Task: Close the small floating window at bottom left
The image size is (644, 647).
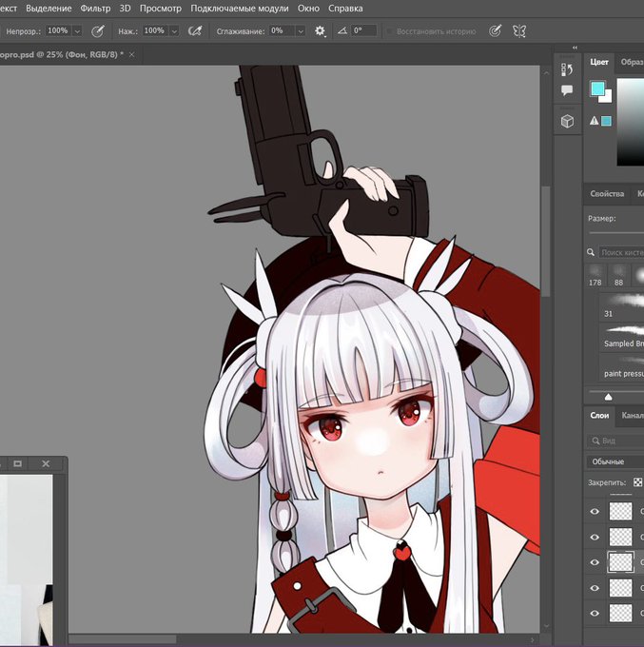Action: pyautogui.click(x=46, y=463)
